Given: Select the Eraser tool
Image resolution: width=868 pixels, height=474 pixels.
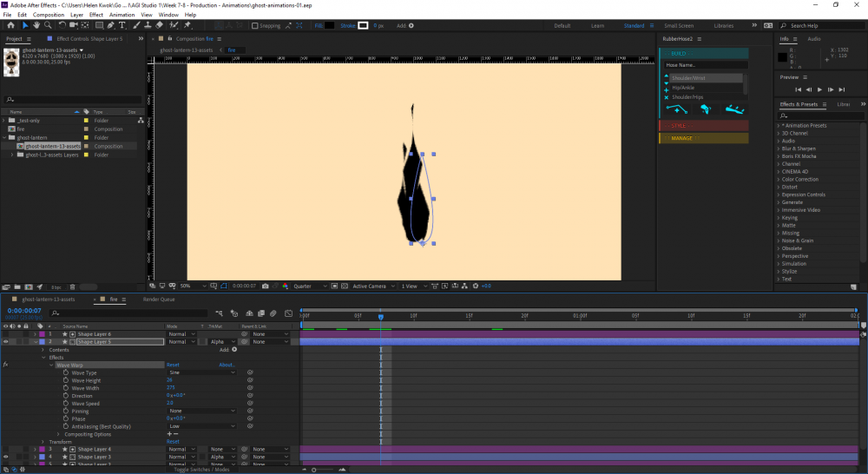Looking at the screenshot, I should [x=160, y=25].
